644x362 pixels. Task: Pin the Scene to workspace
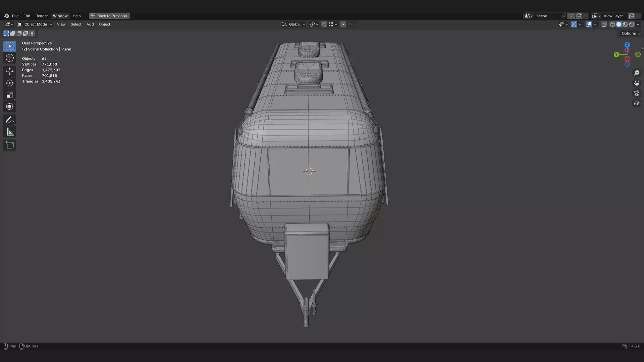[x=563, y=16]
